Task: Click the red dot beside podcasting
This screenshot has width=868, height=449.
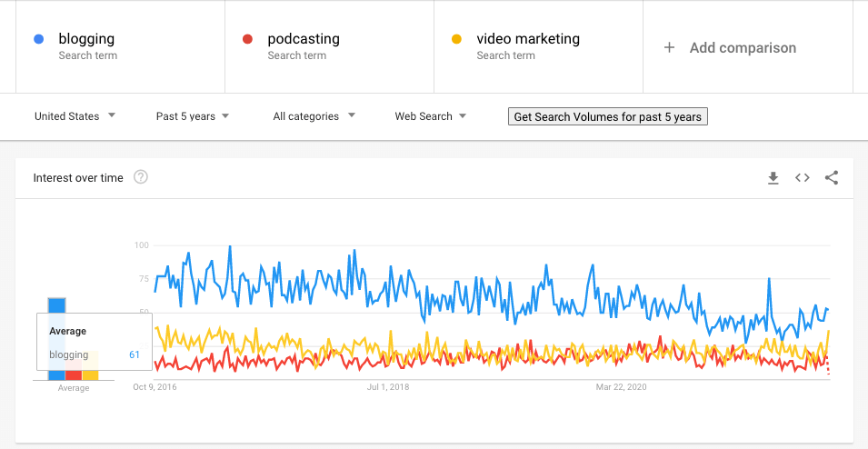Action: tap(247, 39)
